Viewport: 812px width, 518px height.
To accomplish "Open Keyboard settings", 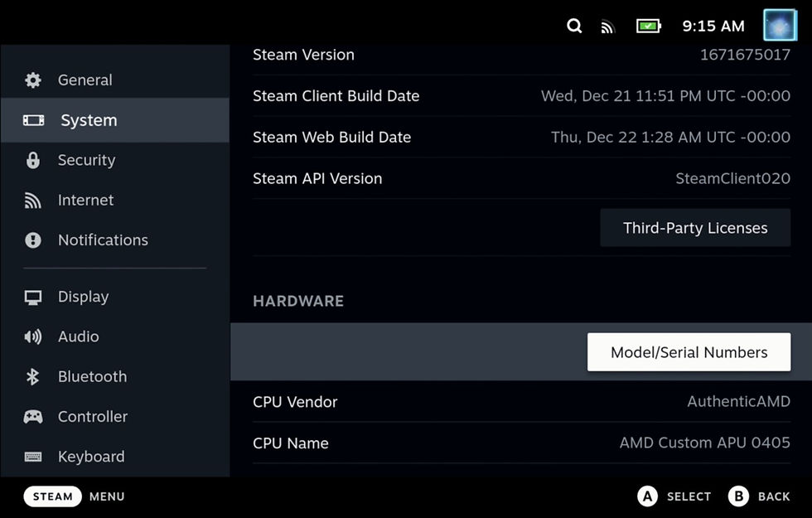I will coord(115,457).
